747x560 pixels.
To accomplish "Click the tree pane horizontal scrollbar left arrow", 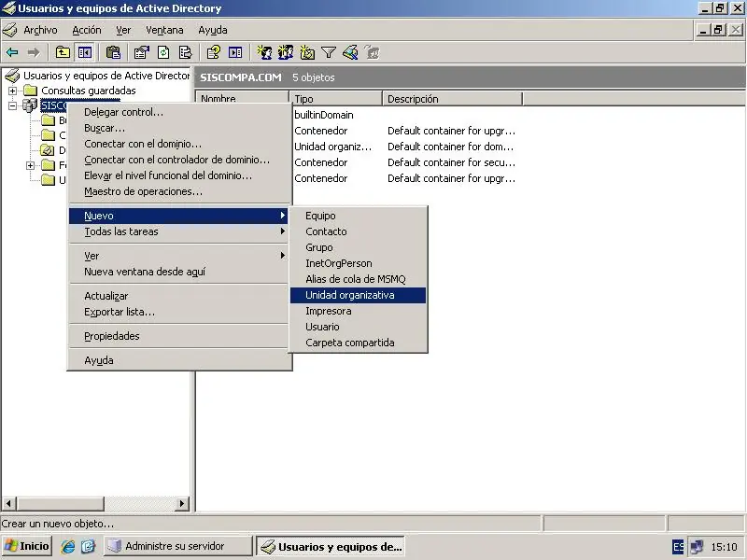I will tap(8, 503).
